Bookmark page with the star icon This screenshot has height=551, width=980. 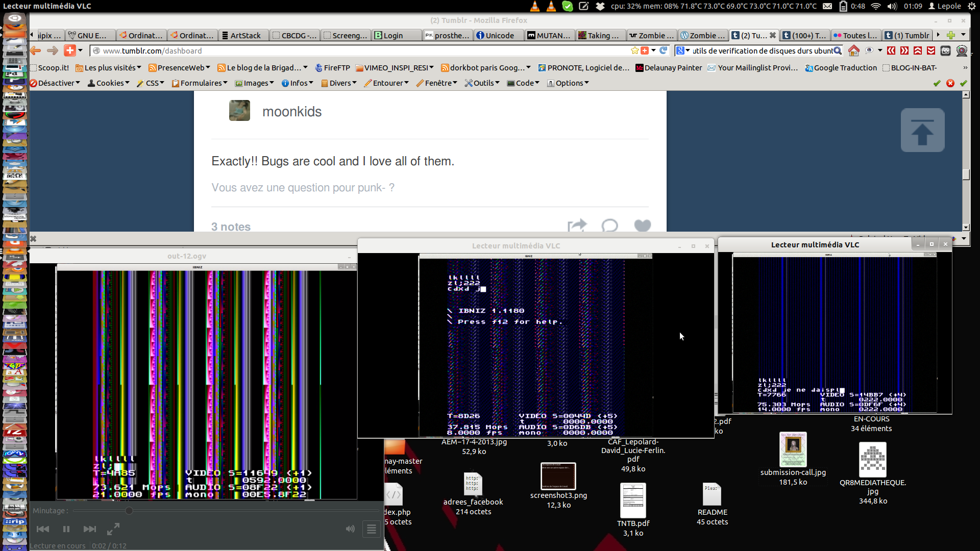coord(634,51)
